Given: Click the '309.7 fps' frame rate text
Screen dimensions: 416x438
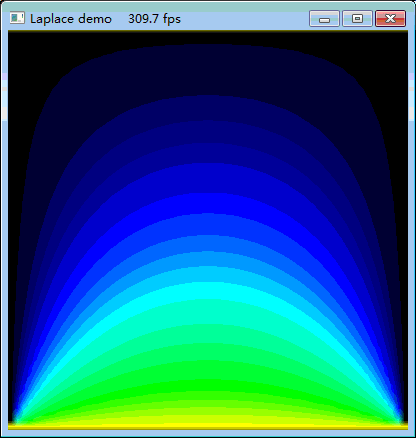Looking at the screenshot, I should 154,19.
